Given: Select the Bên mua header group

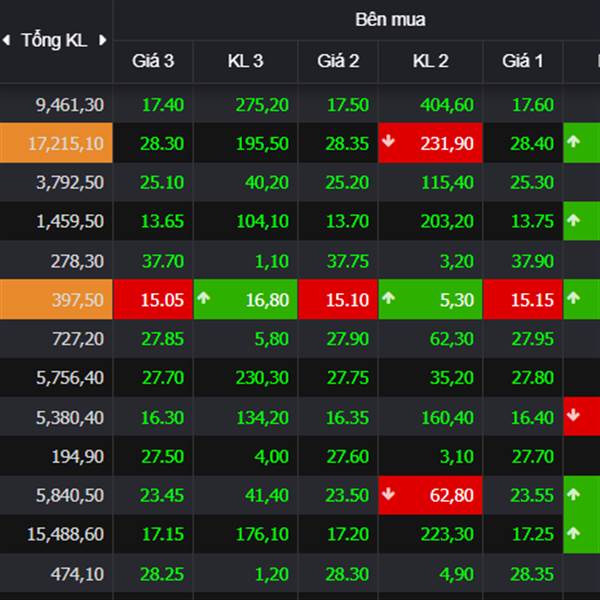Looking at the screenshot, I should tap(389, 20).
